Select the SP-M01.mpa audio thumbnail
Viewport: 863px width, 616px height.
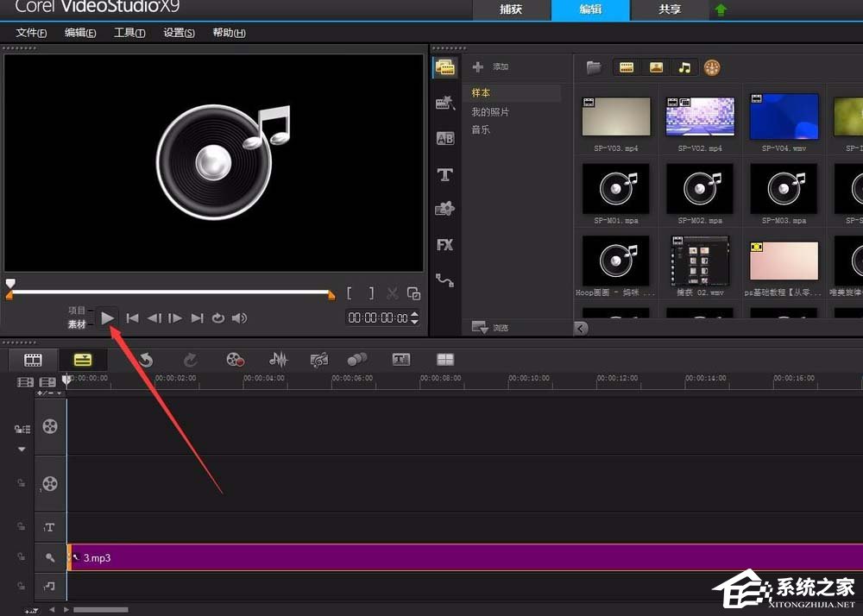click(616, 188)
